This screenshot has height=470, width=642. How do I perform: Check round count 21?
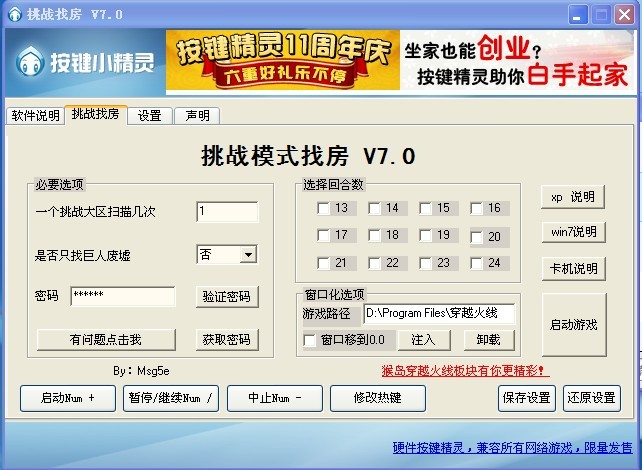pyautogui.click(x=323, y=263)
